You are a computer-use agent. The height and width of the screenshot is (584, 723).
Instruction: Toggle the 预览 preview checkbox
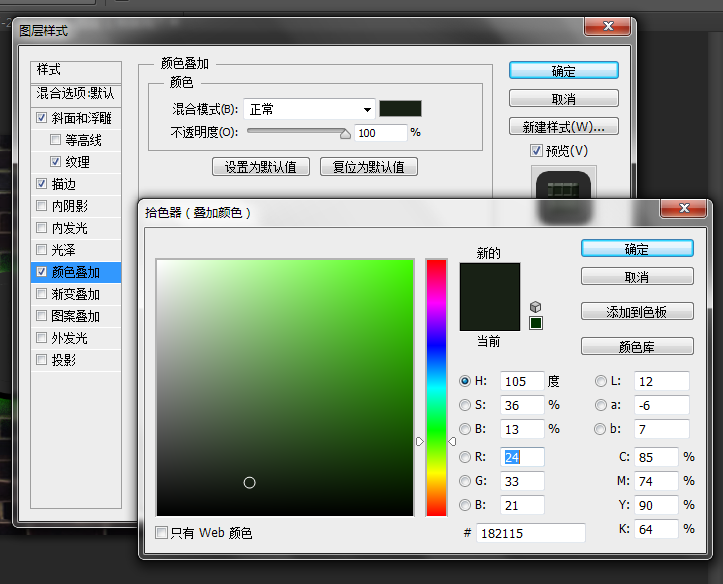click(x=536, y=150)
